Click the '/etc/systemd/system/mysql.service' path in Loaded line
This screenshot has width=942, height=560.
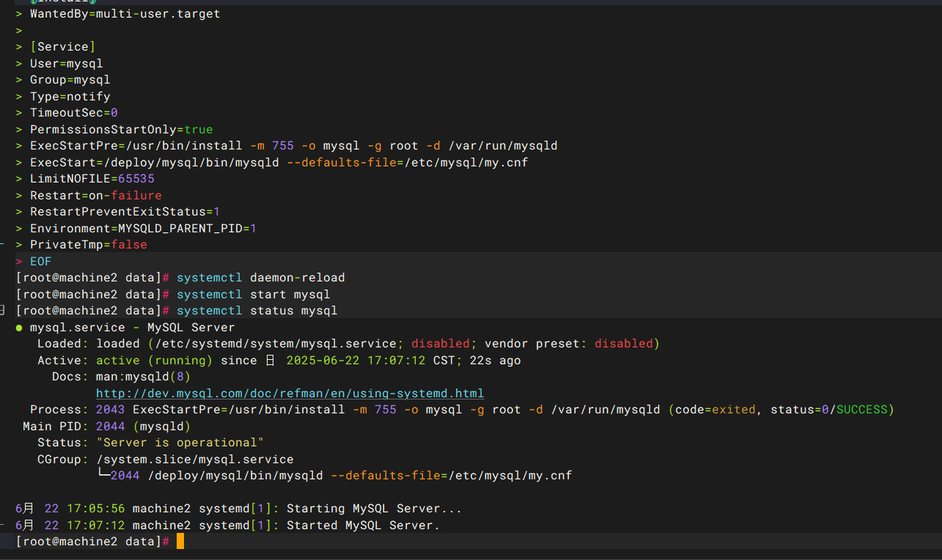click(275, 344)
